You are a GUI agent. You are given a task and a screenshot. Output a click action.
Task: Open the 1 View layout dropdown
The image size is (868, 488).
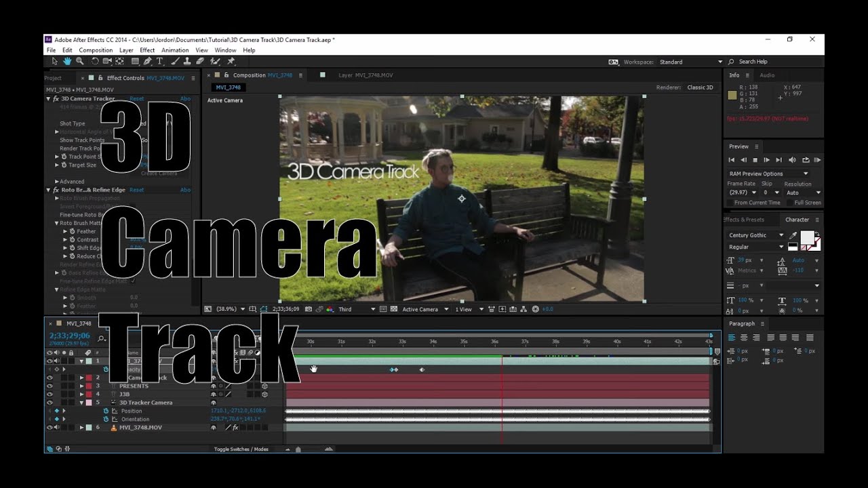click(469, 309)
